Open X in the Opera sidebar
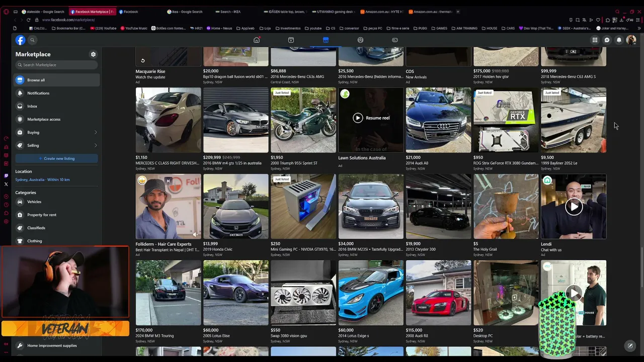644x362 pixels. 6,184
